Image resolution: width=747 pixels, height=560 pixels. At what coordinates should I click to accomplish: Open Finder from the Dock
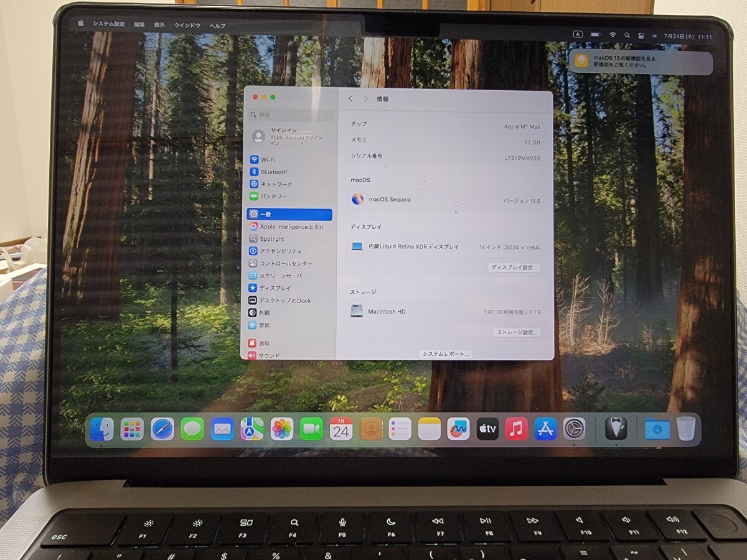(101, 429)
